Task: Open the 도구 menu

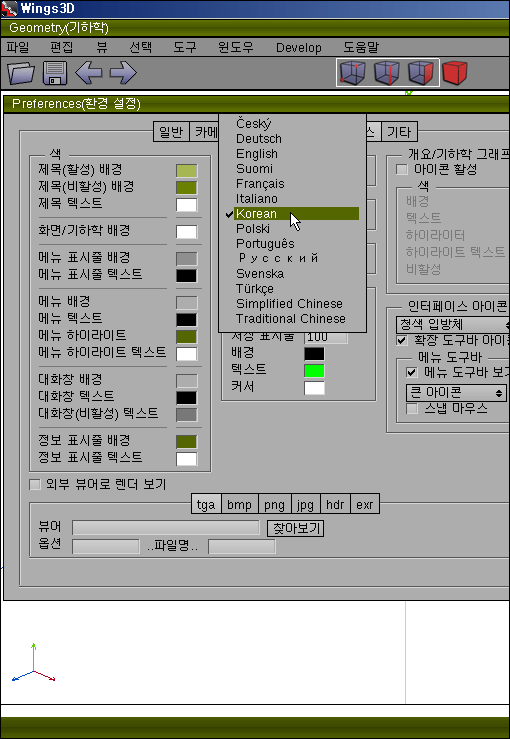Action: (x=184, y=47)
